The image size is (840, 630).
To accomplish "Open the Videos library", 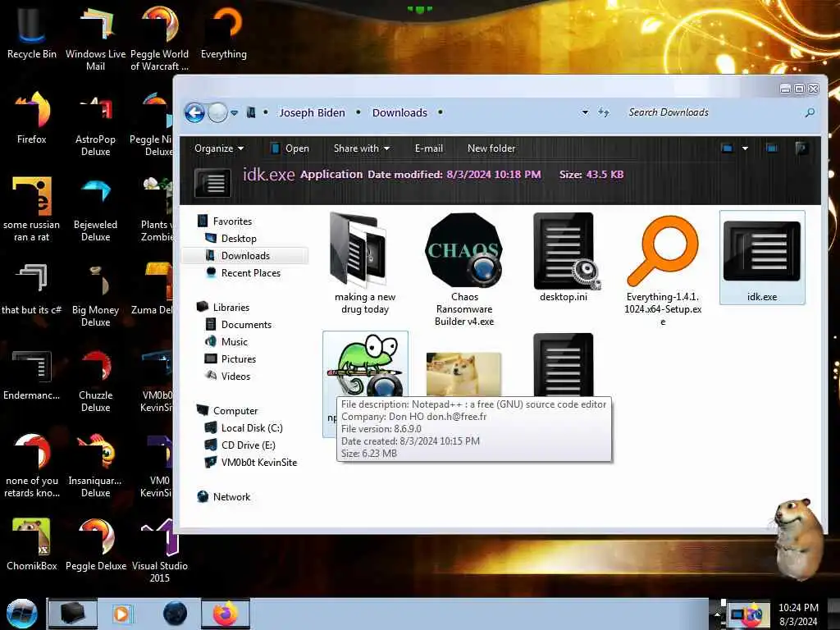I will [x=228, y=376].
